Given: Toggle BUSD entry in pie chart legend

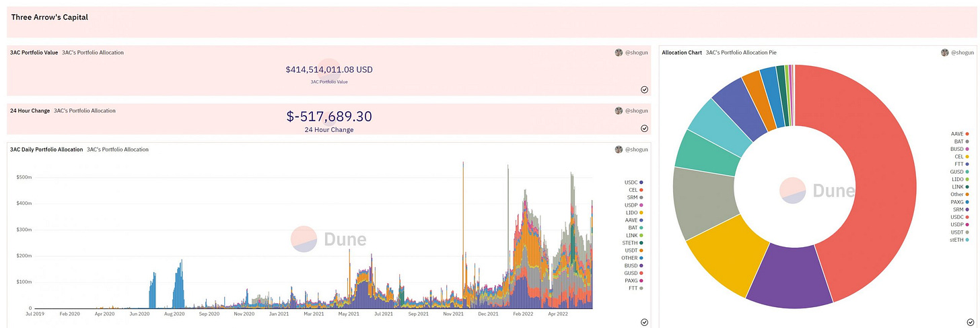Looking at the screenshot, I should (x=960, y=149).
